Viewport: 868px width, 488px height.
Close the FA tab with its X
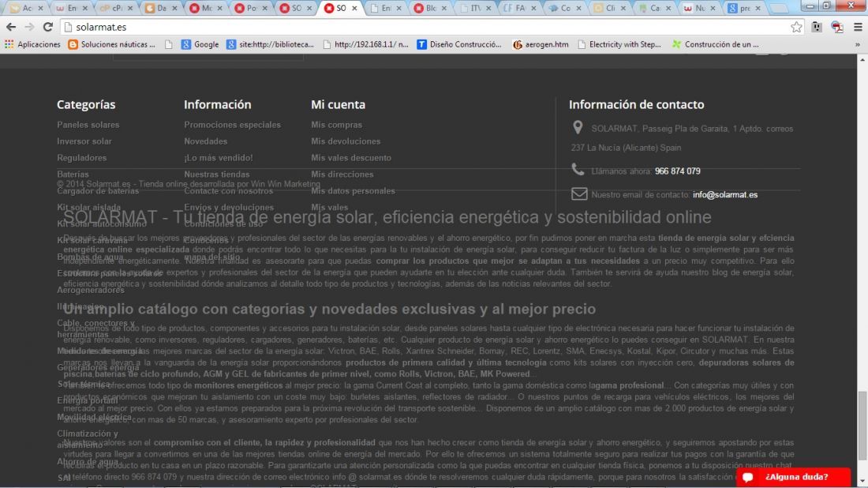[x=533, y=9]
